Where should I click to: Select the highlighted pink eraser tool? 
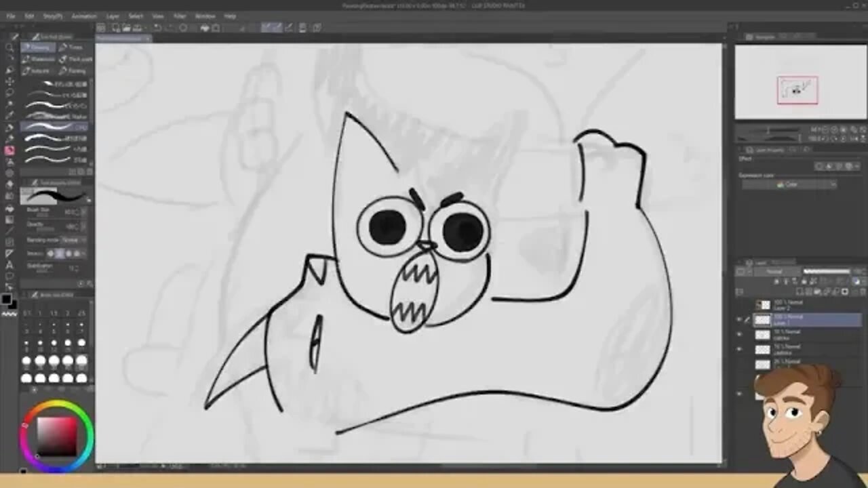click(9, 150)
